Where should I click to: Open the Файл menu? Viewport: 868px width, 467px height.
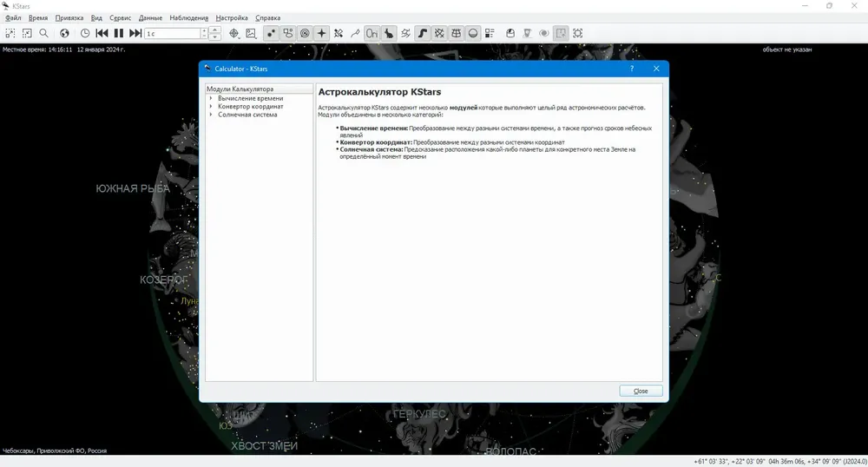coord(13,17)
